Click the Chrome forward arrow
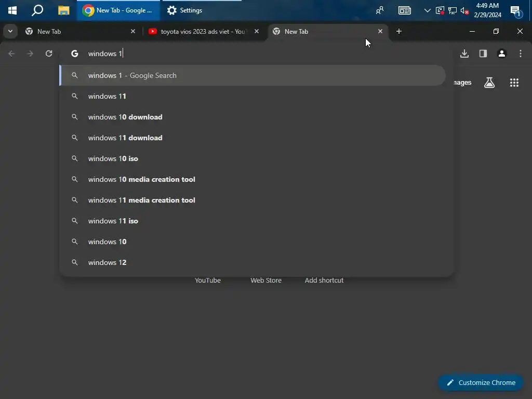The height and width of the screenshot is (399, 532). click(x=30, y=54)
